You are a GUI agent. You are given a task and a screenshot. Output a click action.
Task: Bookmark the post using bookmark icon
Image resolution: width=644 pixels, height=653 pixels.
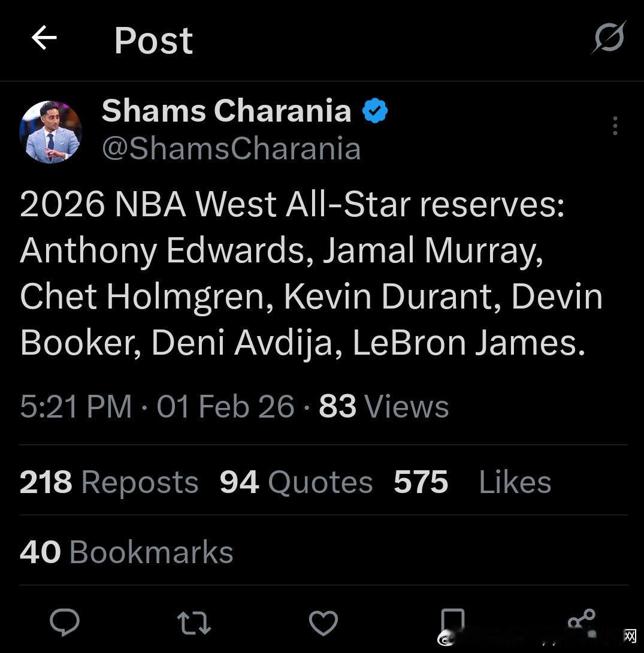pos(452,622)
